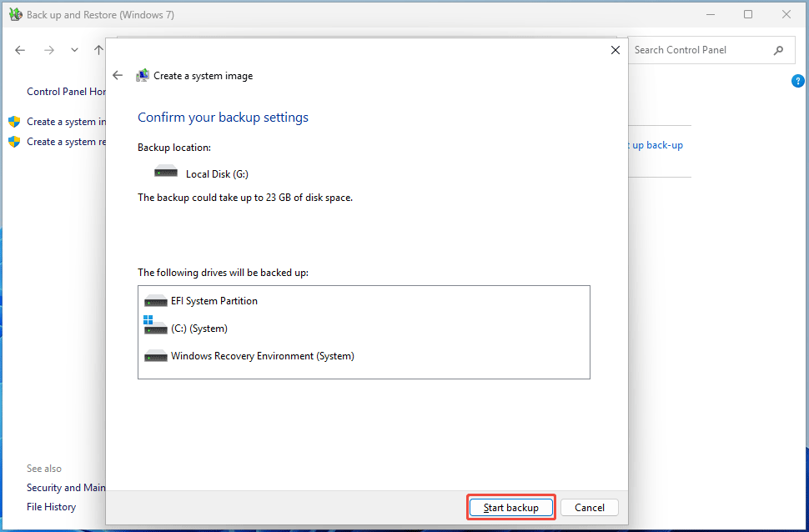Close the Create a system image dialog
809x532 pixels.
click(615, 50)
